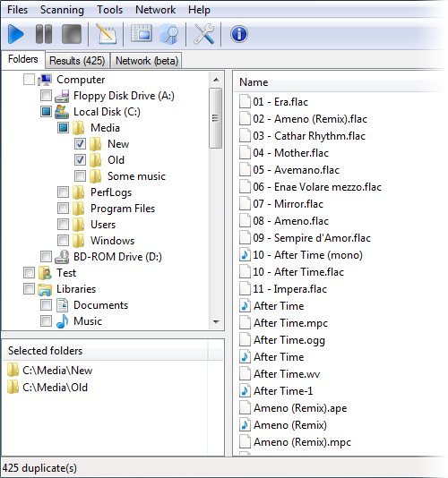448x478 pixels.
Task: Click the folder icon of C:\Media\Old
Action: coord(13,388)
